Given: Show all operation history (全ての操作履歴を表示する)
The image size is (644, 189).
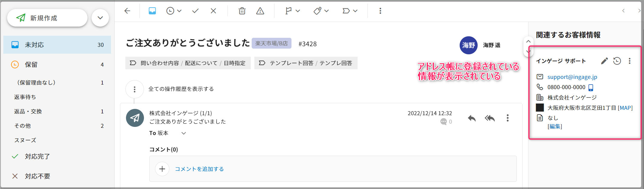Looking at the screenshot, I should coord(181,89).
